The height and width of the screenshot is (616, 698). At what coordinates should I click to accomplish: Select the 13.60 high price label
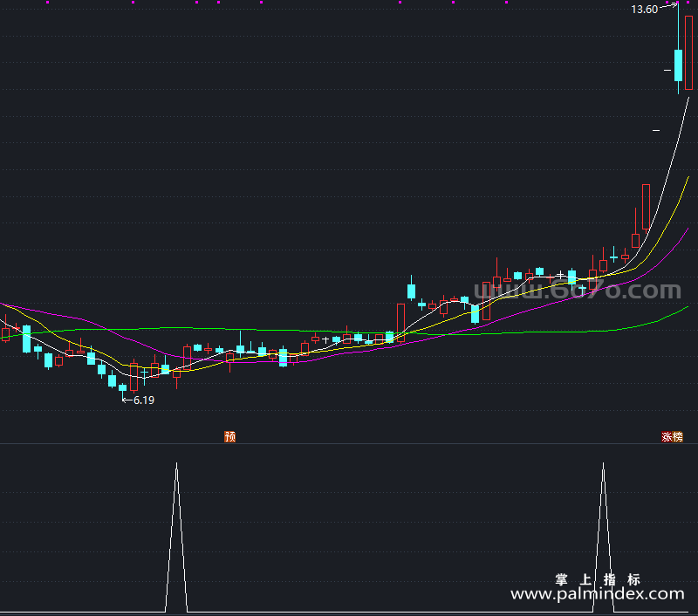(644, 10)
